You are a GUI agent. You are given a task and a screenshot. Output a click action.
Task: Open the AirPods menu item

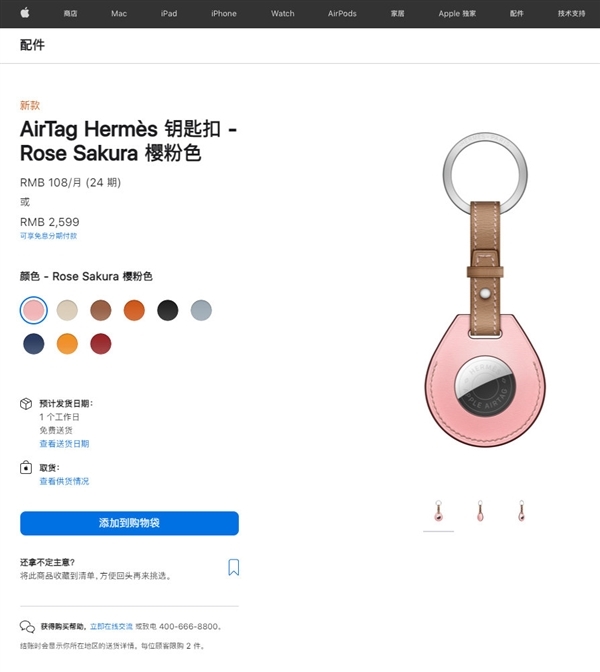pos(342,14)
